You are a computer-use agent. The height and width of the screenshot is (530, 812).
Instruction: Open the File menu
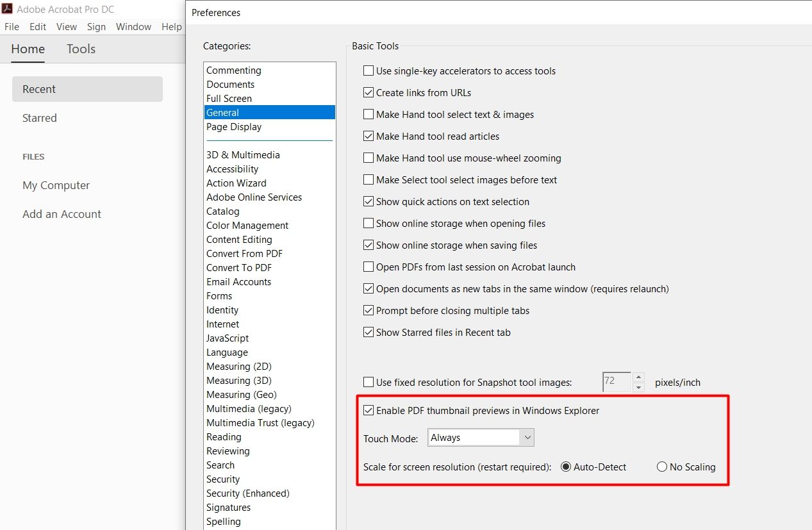[12, 27]
